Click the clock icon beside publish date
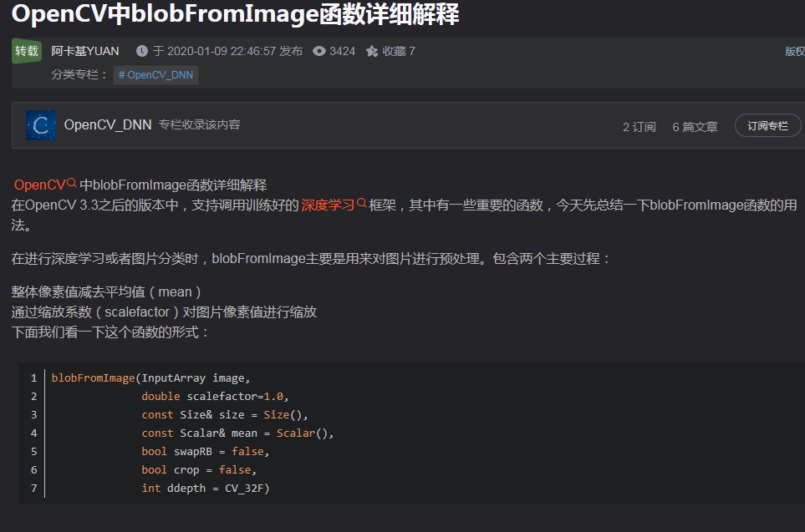This screenshot has height=532, width=805. click(141, 51)
